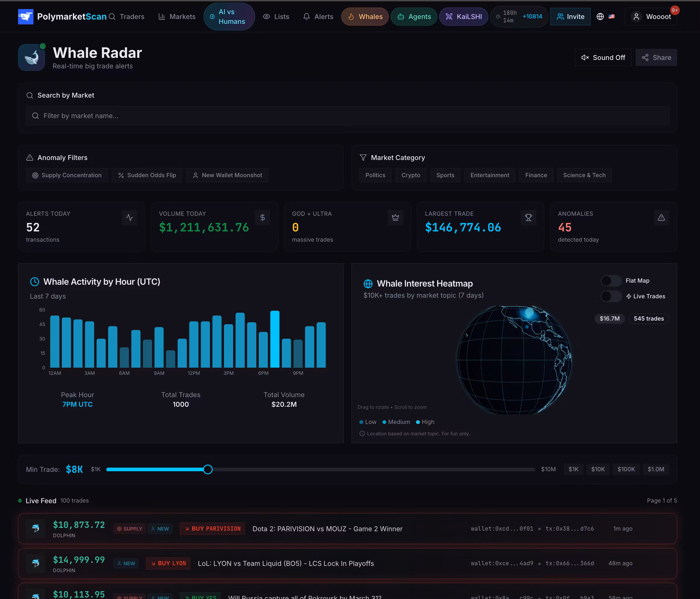Click the Anomalies warning triangle icon
This screenshot has width=700, height=599.
point(661,217)
